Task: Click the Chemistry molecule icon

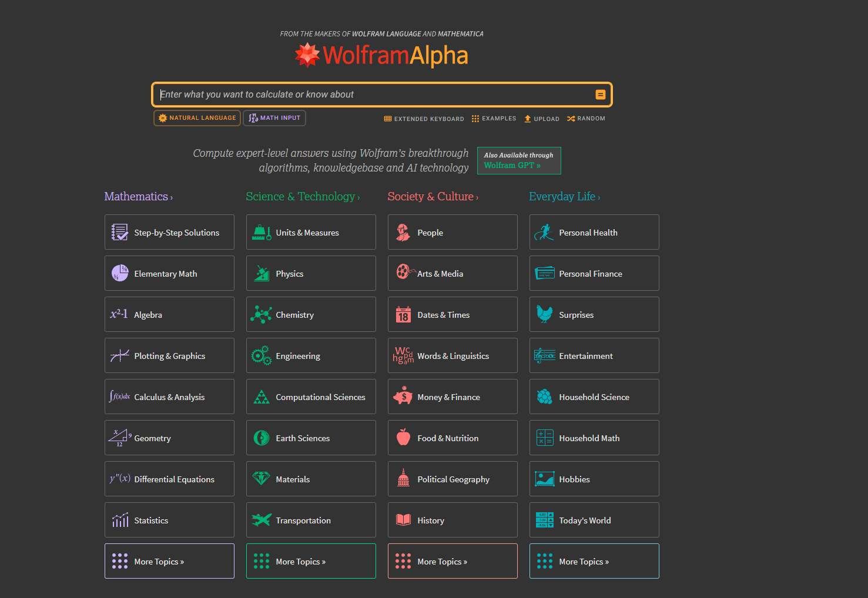Action: click(x=262, y=314)
